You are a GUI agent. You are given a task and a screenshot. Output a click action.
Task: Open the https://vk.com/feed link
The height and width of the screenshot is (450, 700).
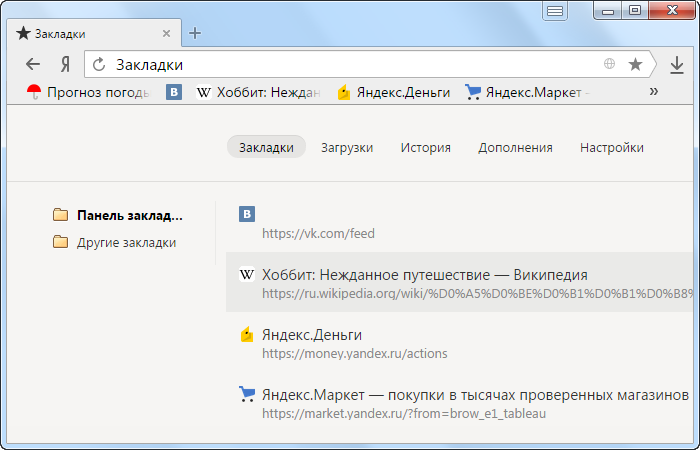pyautogui.click(x=318, y=233)
